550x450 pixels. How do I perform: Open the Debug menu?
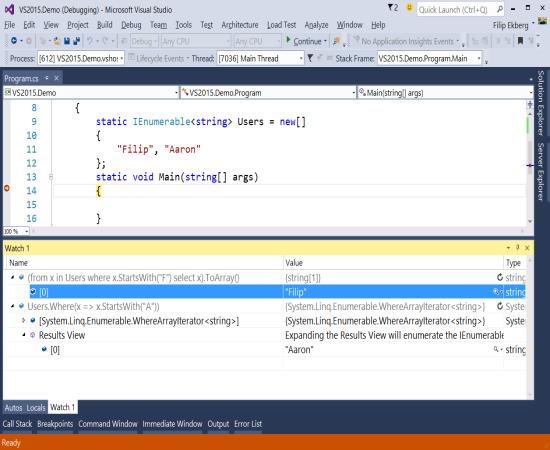point(131,25)
